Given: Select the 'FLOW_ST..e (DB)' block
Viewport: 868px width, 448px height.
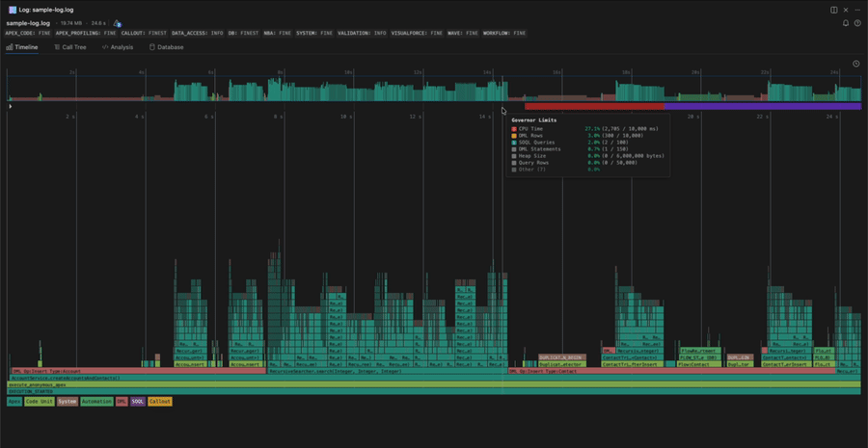Looking at the screenshot, I should click(700, 357).
